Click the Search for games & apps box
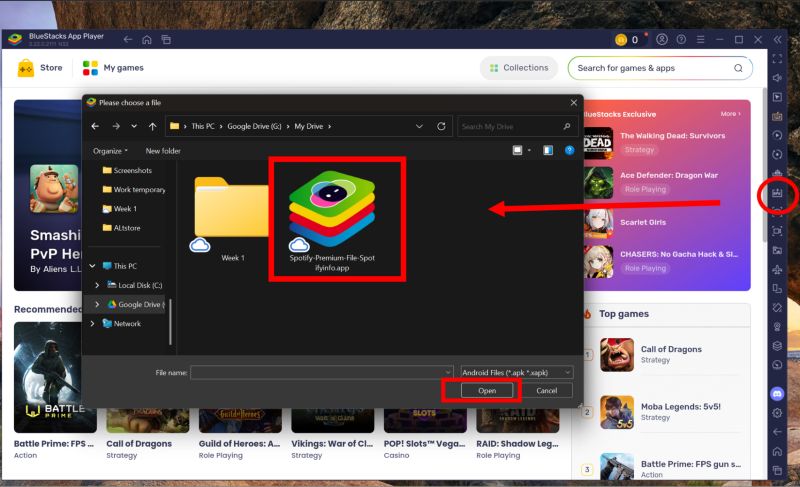 (x=660, y=68)
